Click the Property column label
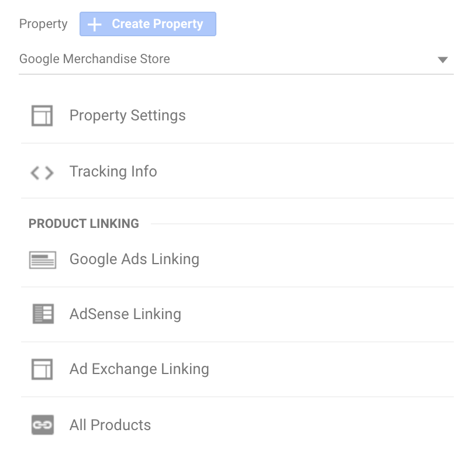476x457 pixels. (x=43, y=25)
